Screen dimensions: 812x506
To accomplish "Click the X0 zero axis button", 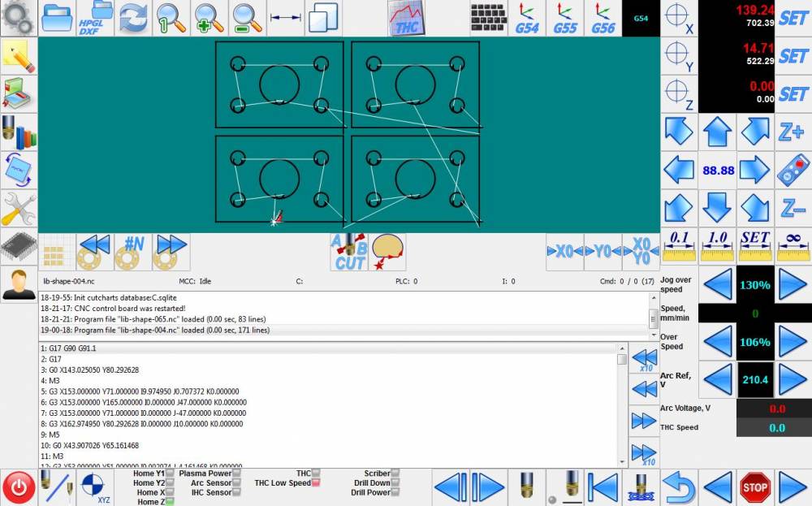I will pyautogui.click(x=565, y=252).
